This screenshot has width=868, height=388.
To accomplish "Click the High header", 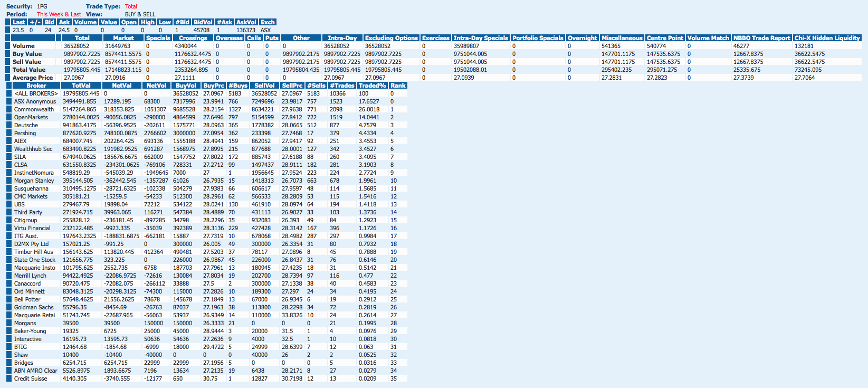I will (x=148, y=22).
